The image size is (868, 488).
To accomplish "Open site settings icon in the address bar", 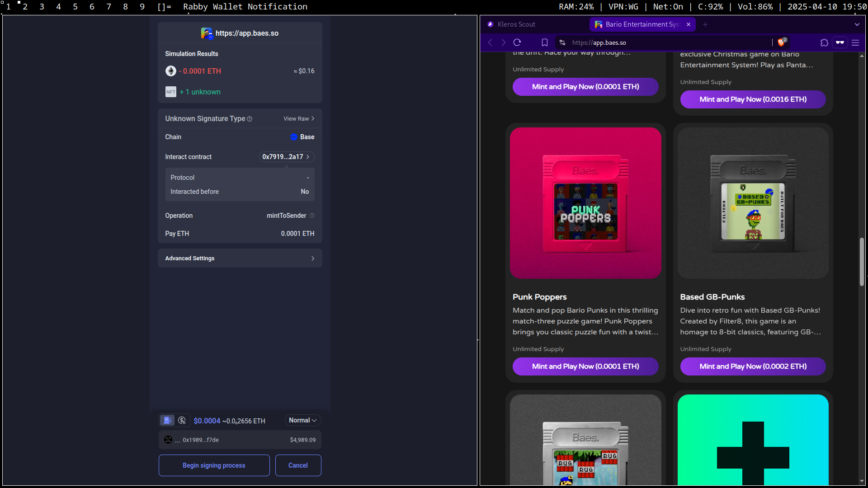I will point(562,42).
